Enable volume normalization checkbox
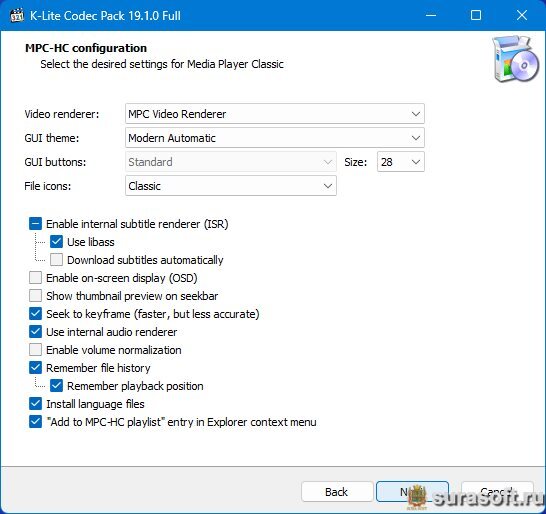This screenshot has width=546, height=514. (36, 350)
